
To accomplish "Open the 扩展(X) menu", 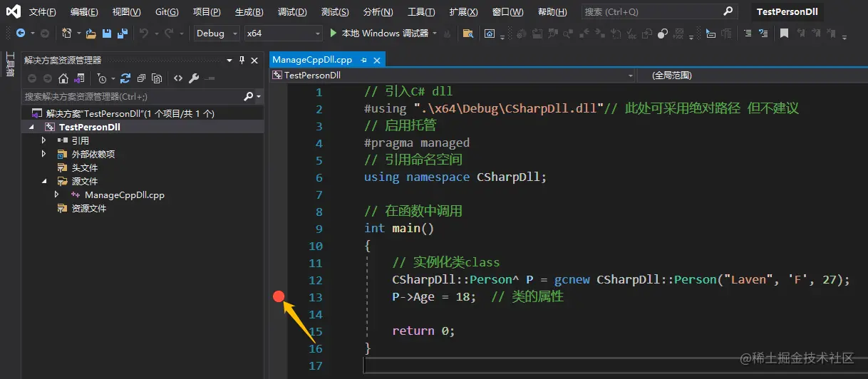I will [x=463, y=12].
